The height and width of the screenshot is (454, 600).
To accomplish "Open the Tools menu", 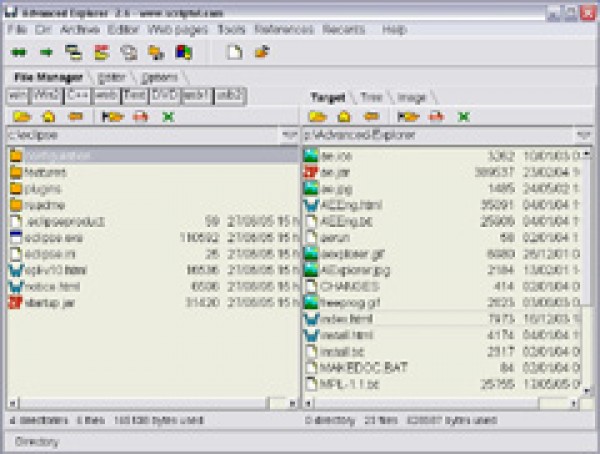I will [x=231, y=30].
